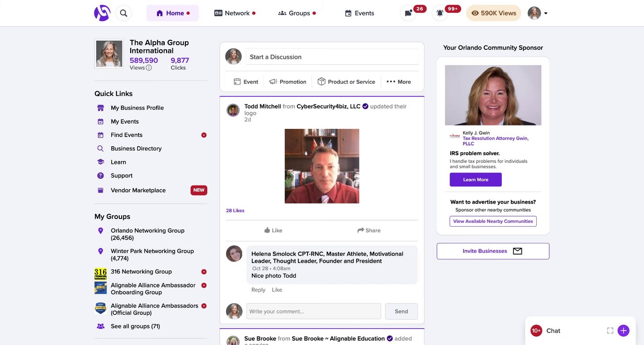Open the sponsor photo of Kelly J. Gwin

[493, 95]
